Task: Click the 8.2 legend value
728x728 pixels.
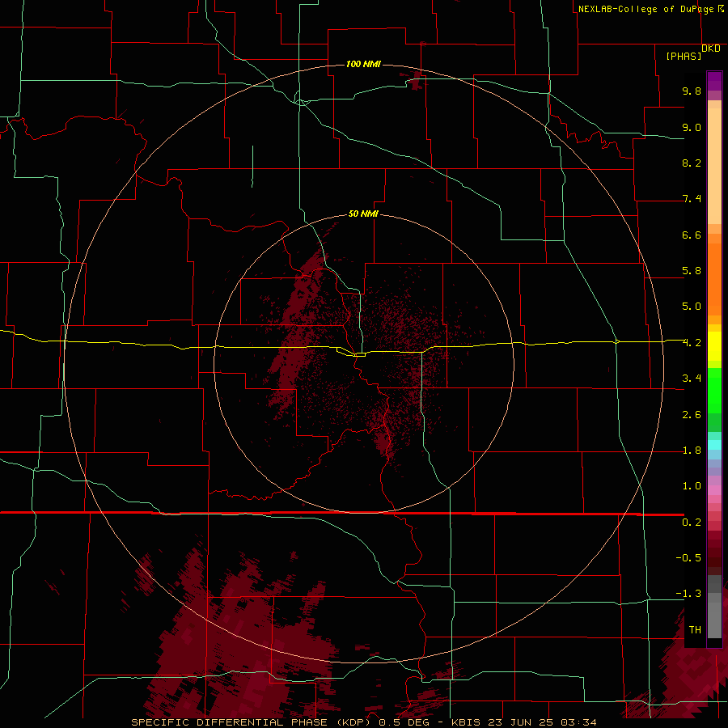Action: pos(692,163)
